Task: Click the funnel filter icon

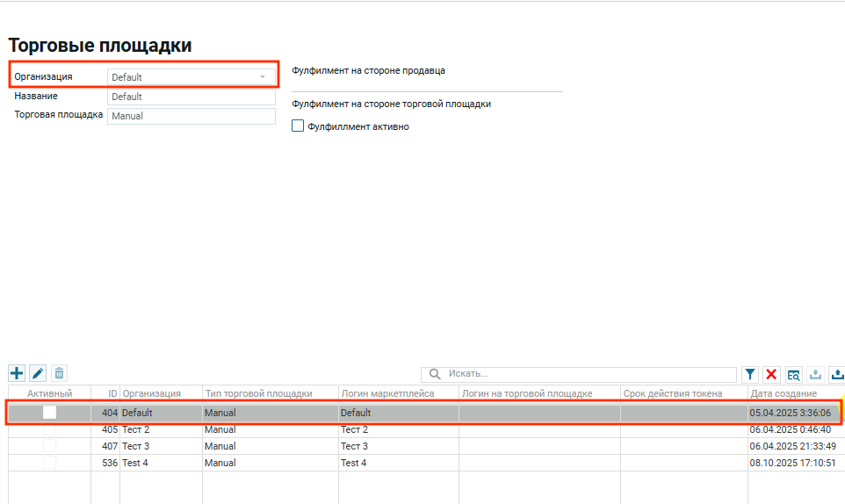Action: [750, 374]
